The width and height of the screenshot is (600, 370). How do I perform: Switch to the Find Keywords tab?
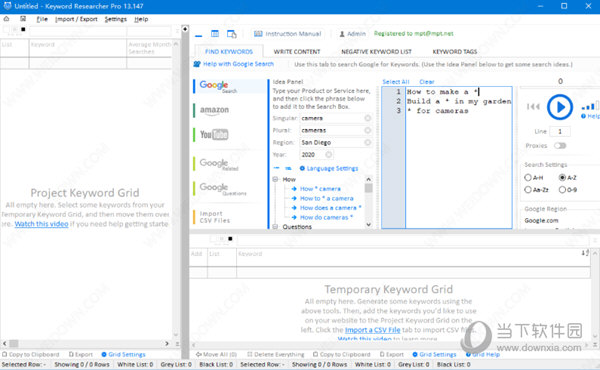point(229,51)
